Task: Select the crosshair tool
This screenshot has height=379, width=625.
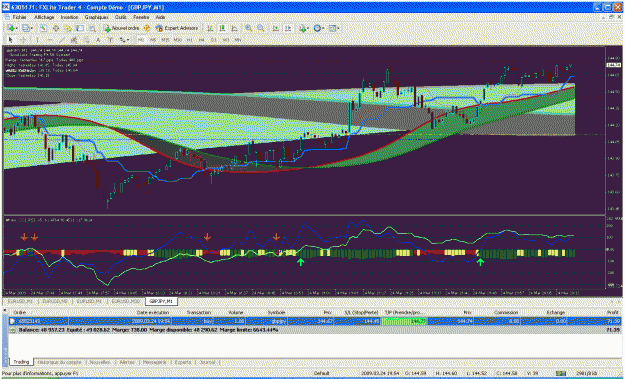Action: 23,39
